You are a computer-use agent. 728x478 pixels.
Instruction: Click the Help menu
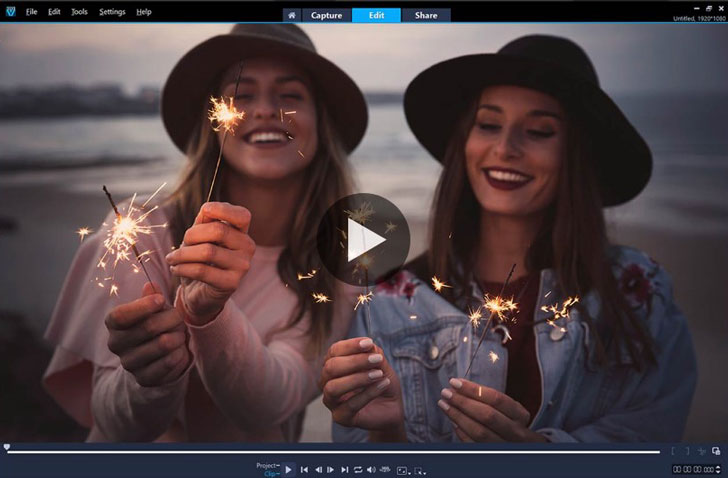tap(144, 12)
